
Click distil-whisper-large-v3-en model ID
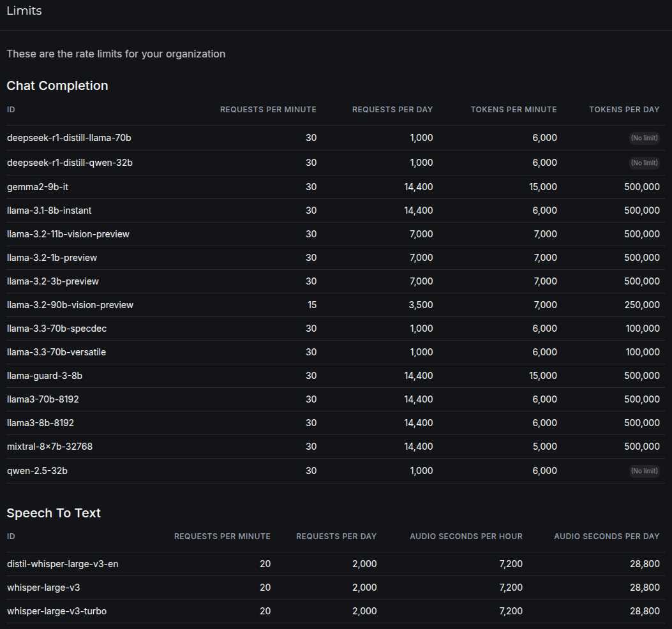point(63,564)
